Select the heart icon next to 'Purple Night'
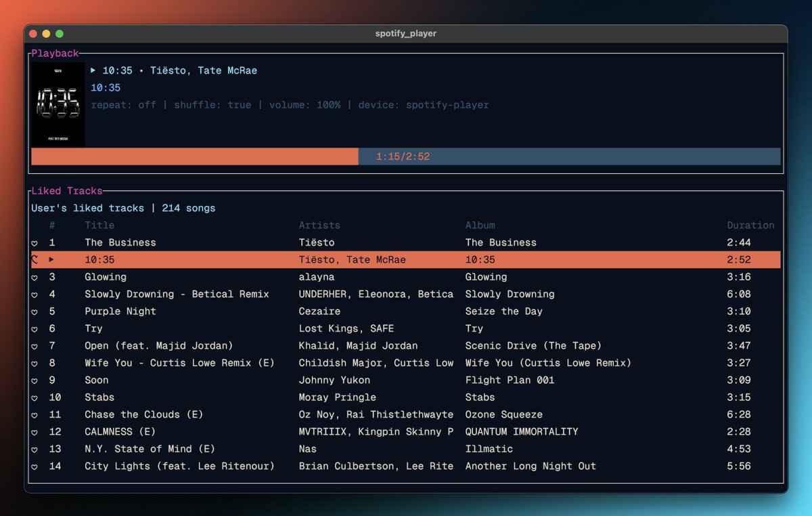 (x=35, y=311)
